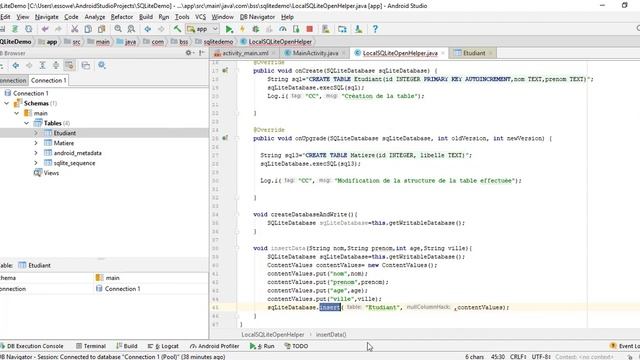Screen dimensions: 640x360
Task: Expand the Etudiant table node
Action: tap(36, 133)
